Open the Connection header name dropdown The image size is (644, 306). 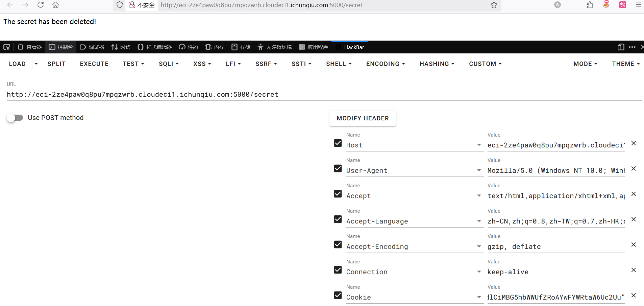479,272
